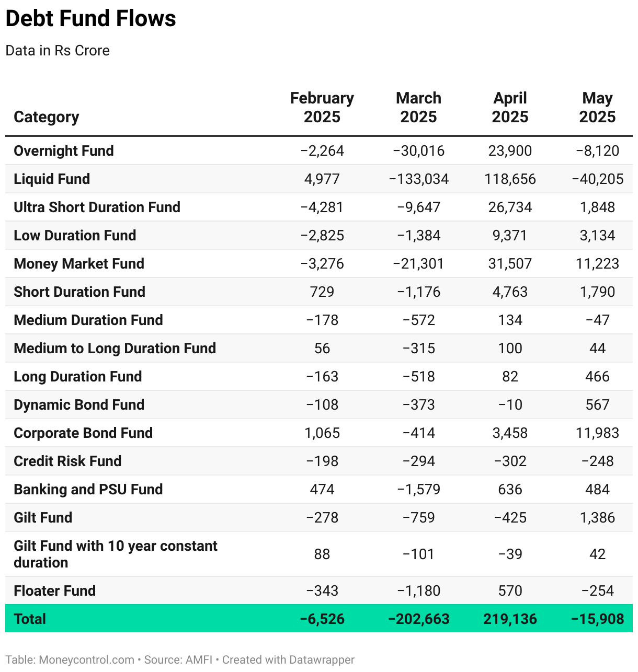Click the Money Market Fund label
638x672 pixels.
(79, 264)
